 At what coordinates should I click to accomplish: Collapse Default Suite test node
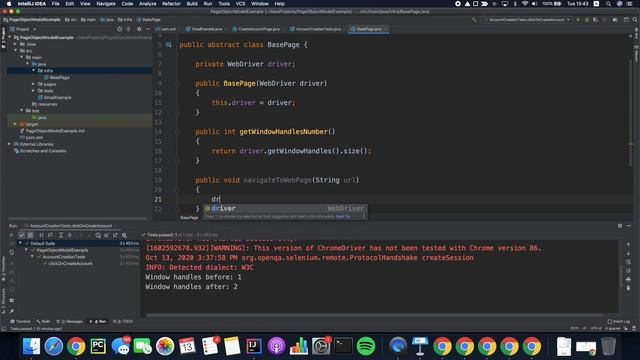tap(20, 243)
